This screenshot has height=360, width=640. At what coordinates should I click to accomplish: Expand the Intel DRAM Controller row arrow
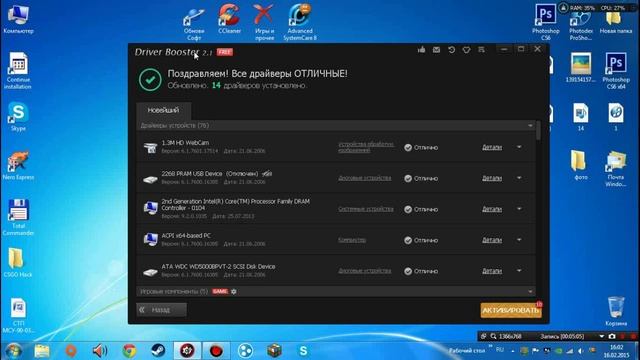click(519, 209)
